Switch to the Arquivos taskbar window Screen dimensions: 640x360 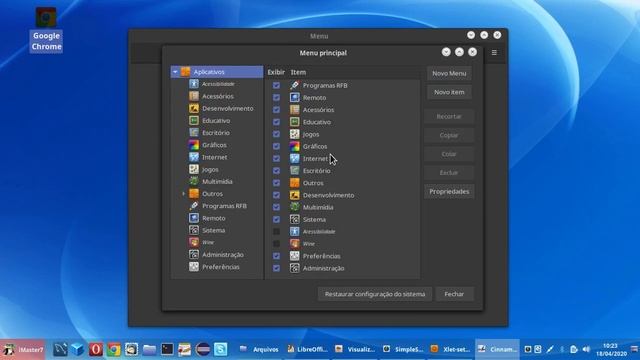tap(260, 349)
